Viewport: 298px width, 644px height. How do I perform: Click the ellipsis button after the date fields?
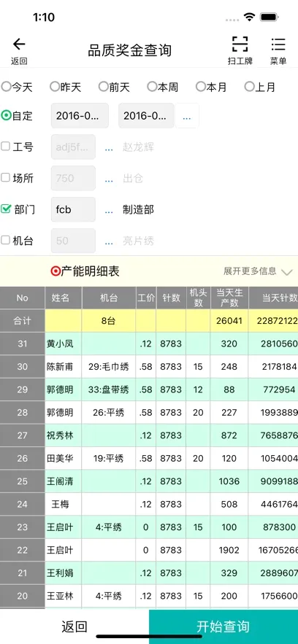[x=187, y=116]
